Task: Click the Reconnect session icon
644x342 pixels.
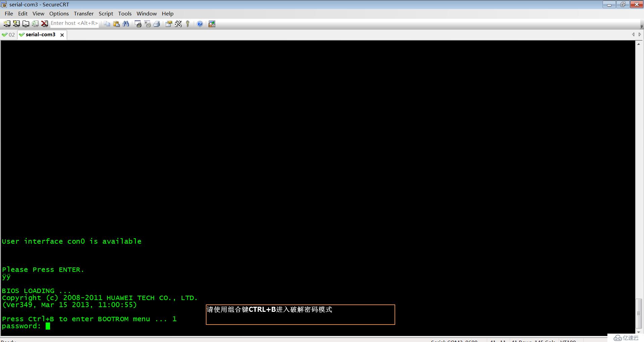Action: (x=35, y=23)
